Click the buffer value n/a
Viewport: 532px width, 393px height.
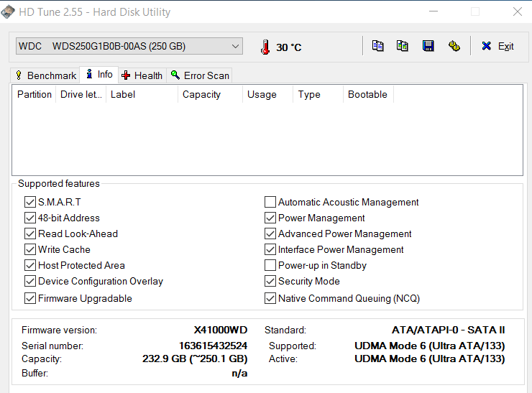pos(239,374)
